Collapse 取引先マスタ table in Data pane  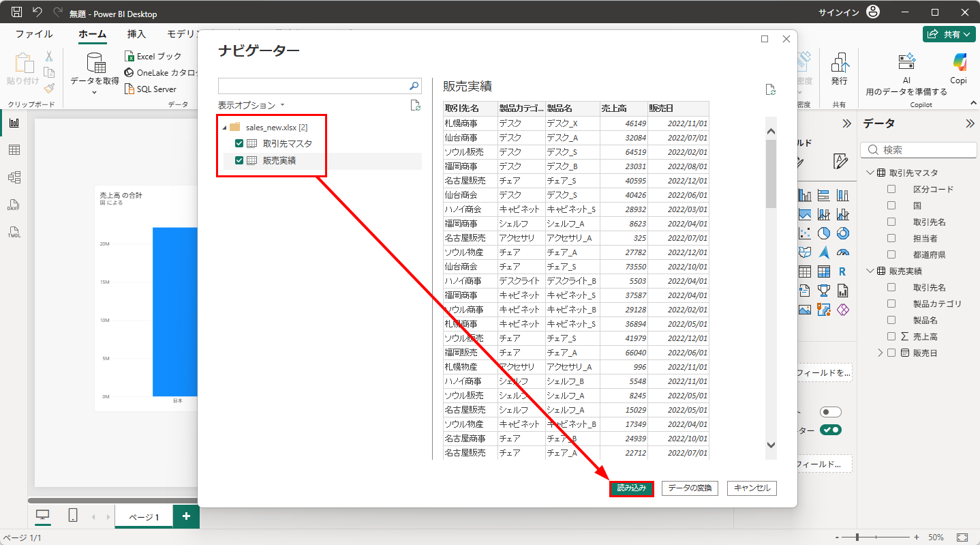click(870, 173)
